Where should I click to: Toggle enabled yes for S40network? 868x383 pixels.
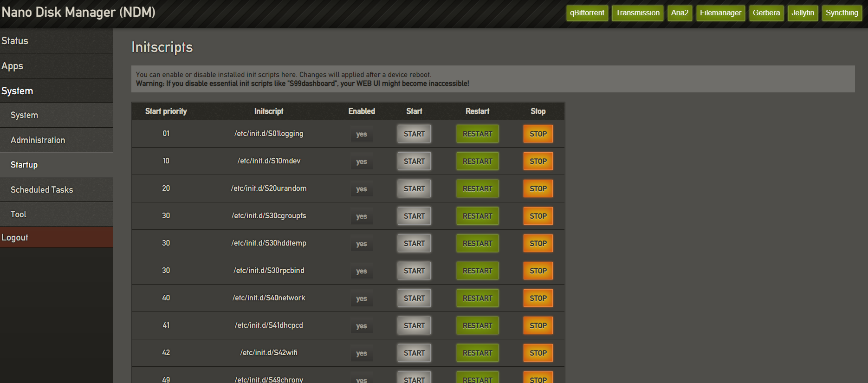point(362,299)
